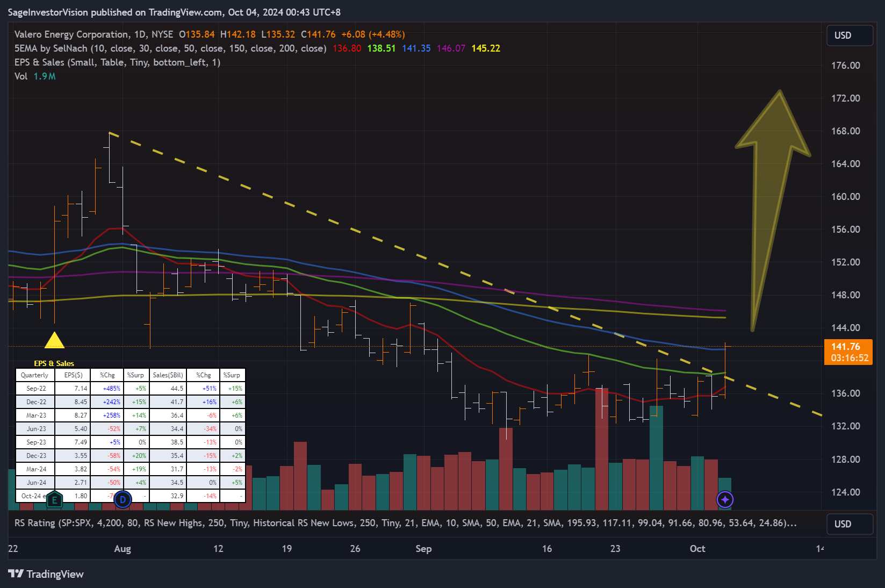Click the EPS($) column header

pyautogui.click(x=74, y=375)
